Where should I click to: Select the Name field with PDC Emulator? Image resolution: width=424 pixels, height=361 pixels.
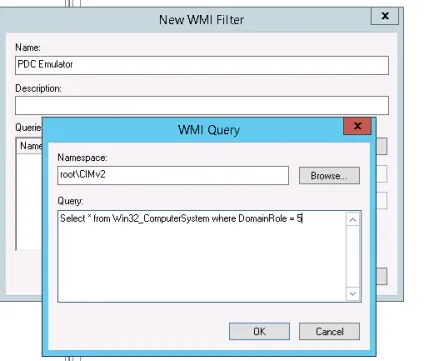coord(202,65)
